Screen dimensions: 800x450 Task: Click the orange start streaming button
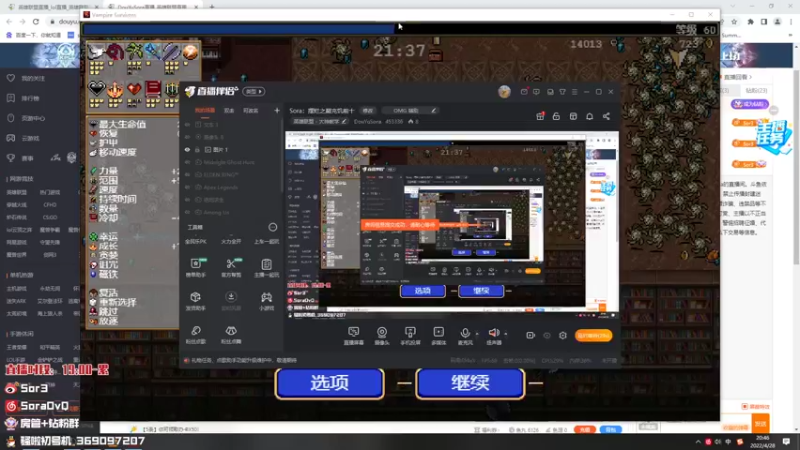[593, 335]
